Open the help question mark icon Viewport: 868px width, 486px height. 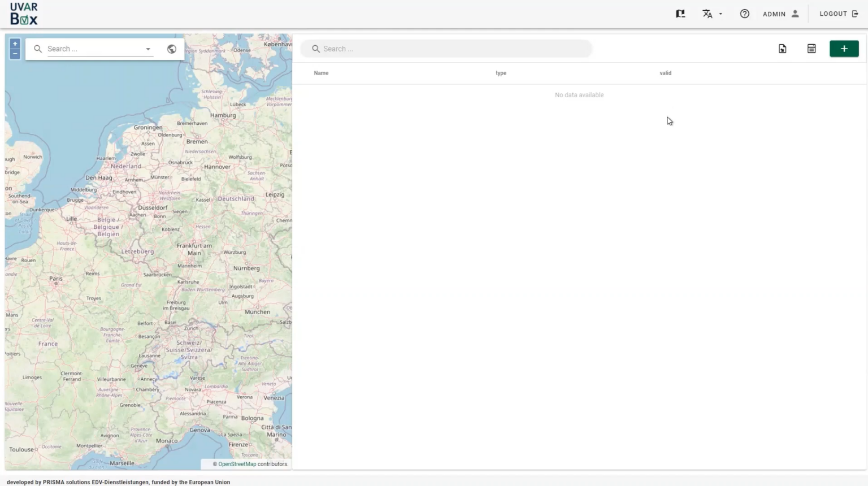point(744,14)
